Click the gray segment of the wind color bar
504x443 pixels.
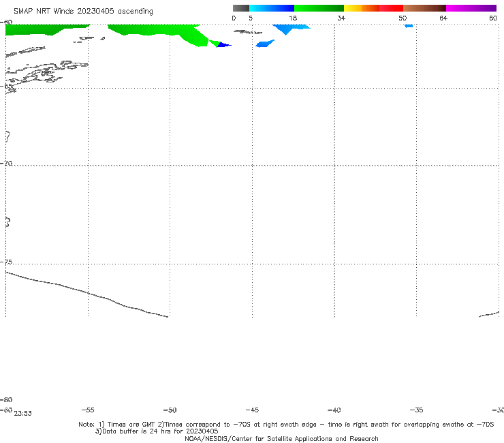pyautogui.click(x=241, y=8)
